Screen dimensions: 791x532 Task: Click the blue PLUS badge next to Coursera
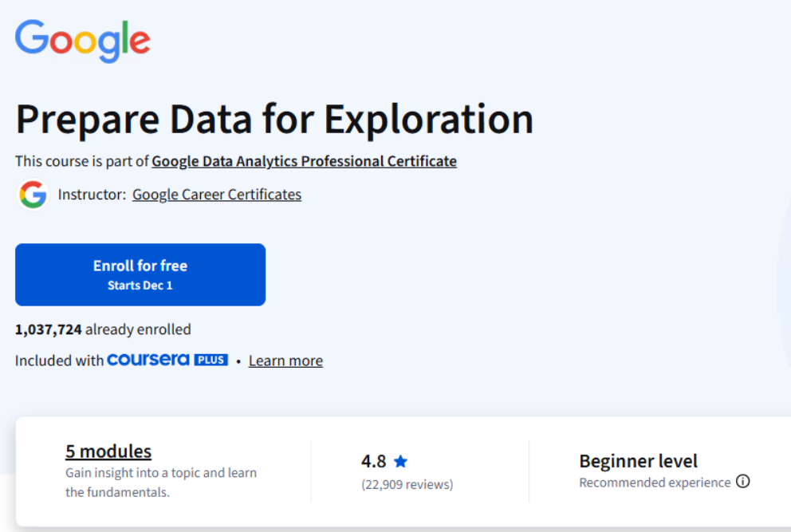pos(211,360)
